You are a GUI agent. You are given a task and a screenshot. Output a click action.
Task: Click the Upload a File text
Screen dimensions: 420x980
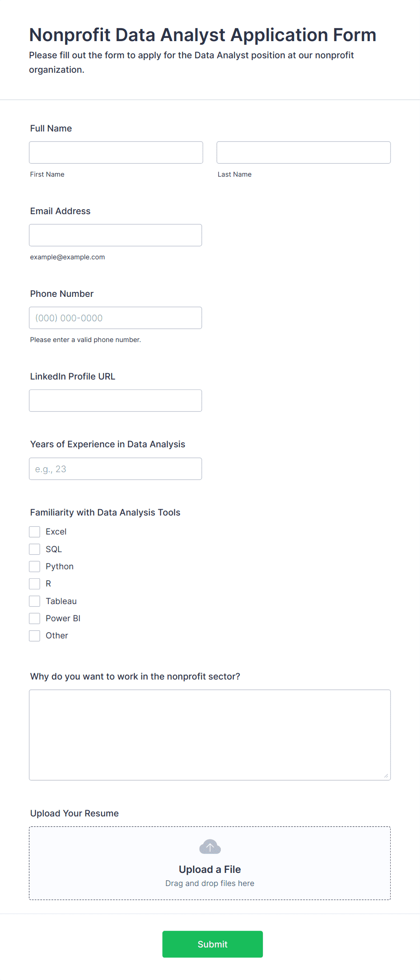pyautogui.click(x=210, y=869)
